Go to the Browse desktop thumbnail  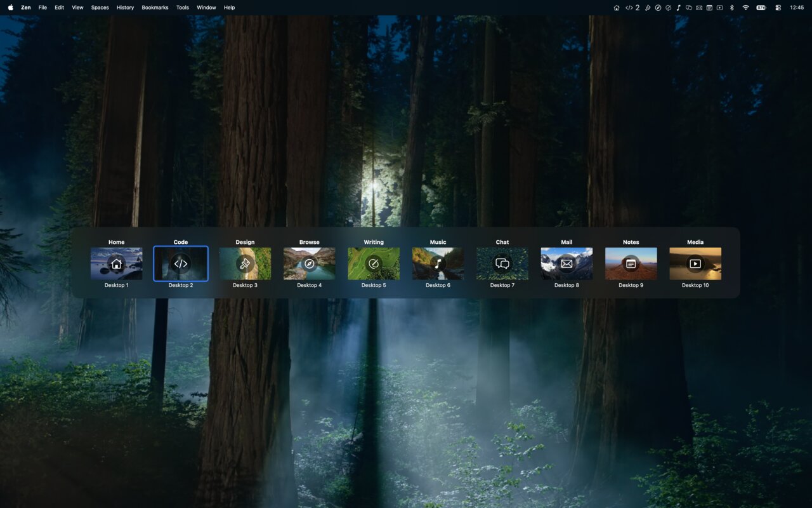click(x=310, y=264)
